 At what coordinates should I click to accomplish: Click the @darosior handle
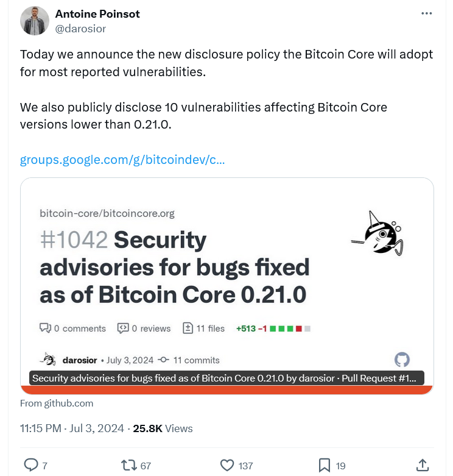80,27
